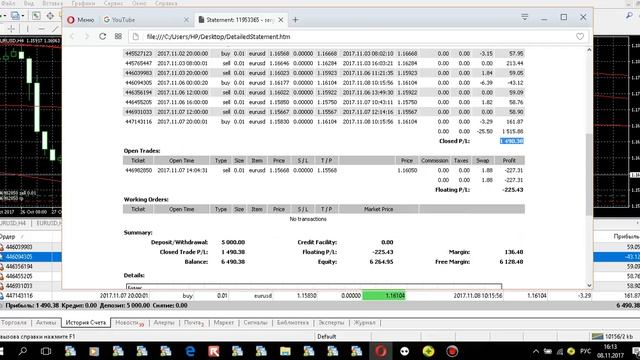Go forward in Opera browser
This screenshot has height=360, width=640.
(87, 36)
